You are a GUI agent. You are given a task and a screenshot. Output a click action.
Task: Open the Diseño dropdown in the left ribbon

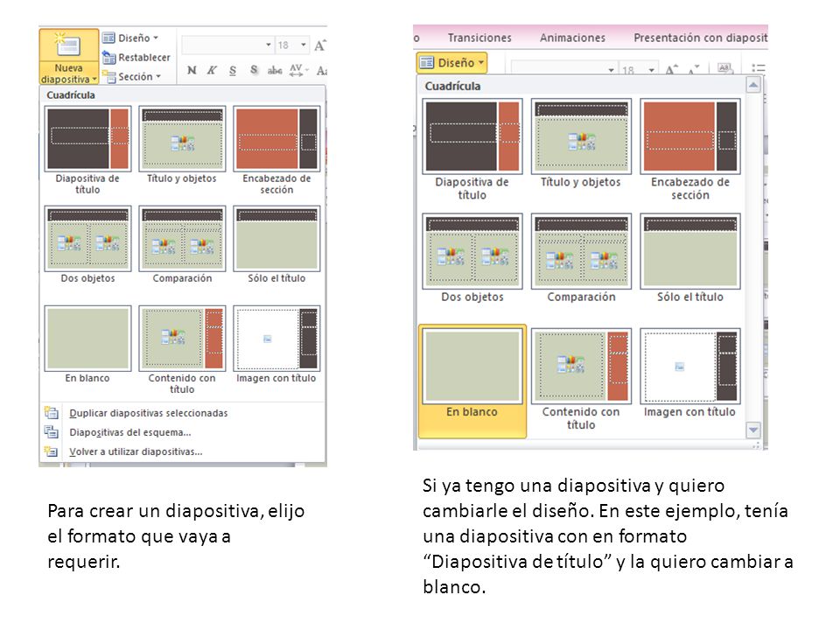click(x=130, y=38)
